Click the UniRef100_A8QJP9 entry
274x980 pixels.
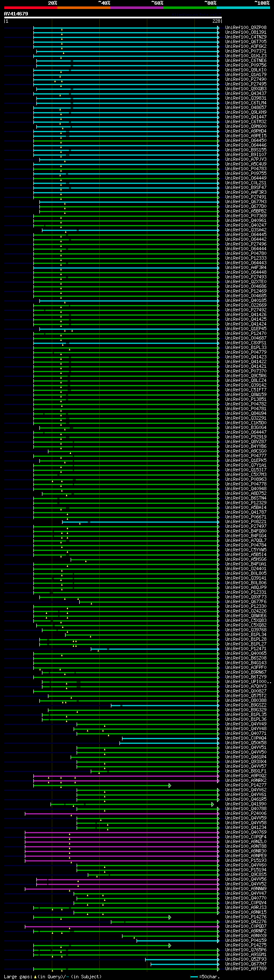coord(246,588)
